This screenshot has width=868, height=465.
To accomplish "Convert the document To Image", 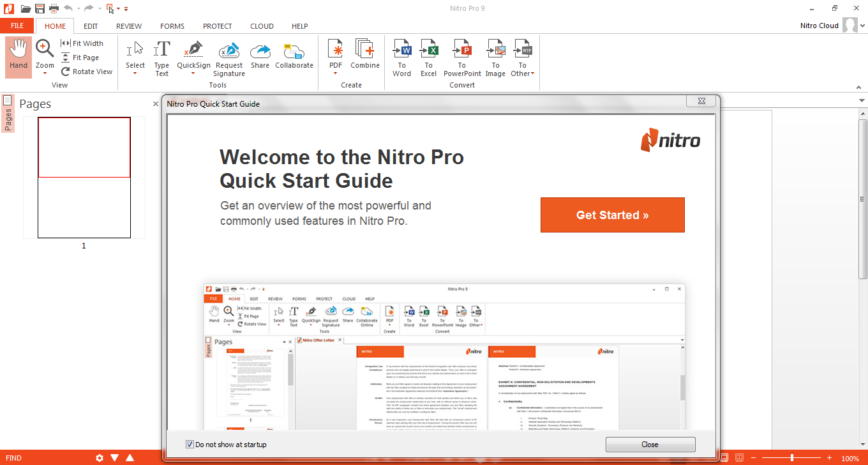I will (495, 58).
